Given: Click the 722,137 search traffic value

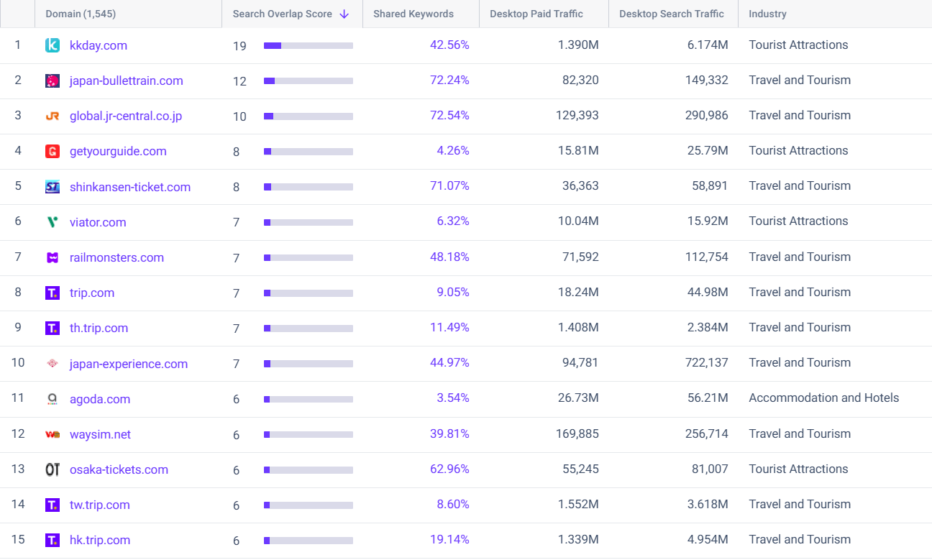Looking at the screenshot, I should [706, 362].
